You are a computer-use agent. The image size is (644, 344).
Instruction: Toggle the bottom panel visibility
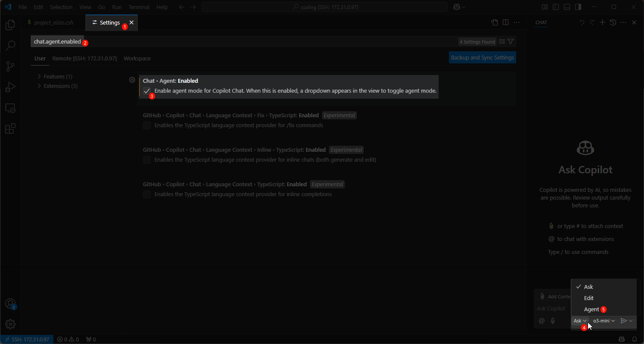tap(567, 7)
